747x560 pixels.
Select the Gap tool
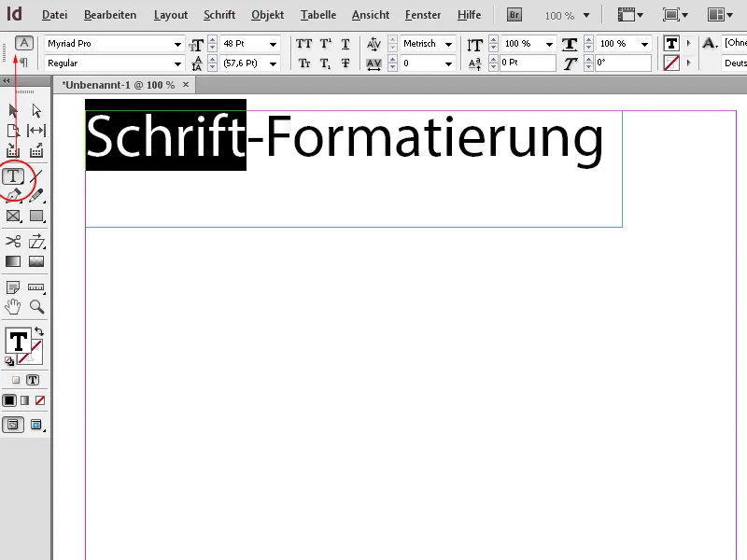coord(36,131)
